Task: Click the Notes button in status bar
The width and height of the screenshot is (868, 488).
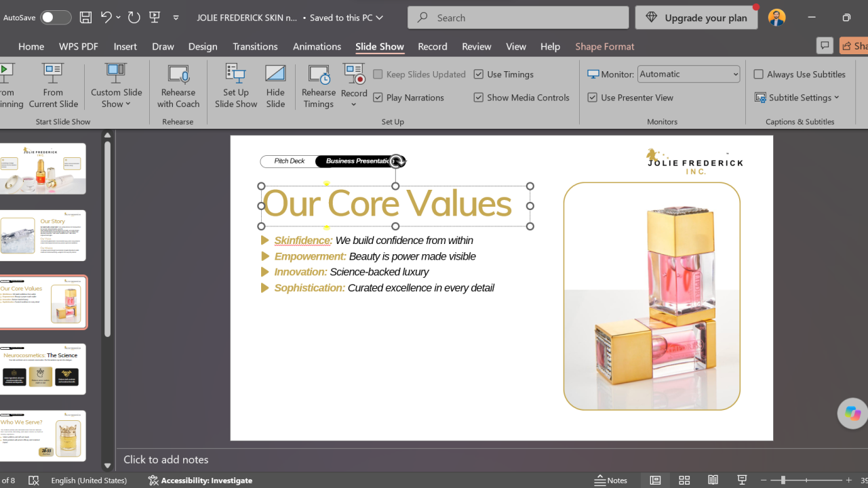Action: (x=611, y=480)
